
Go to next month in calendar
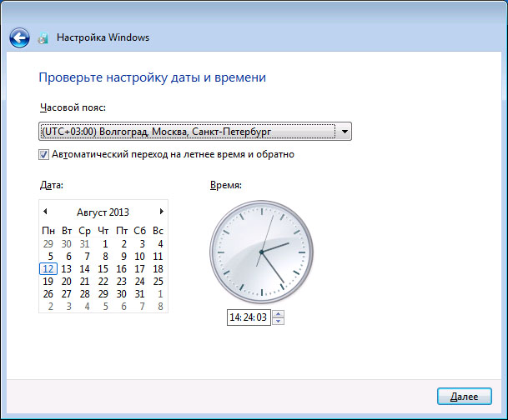pyautogui.click(x=161, y=212)
